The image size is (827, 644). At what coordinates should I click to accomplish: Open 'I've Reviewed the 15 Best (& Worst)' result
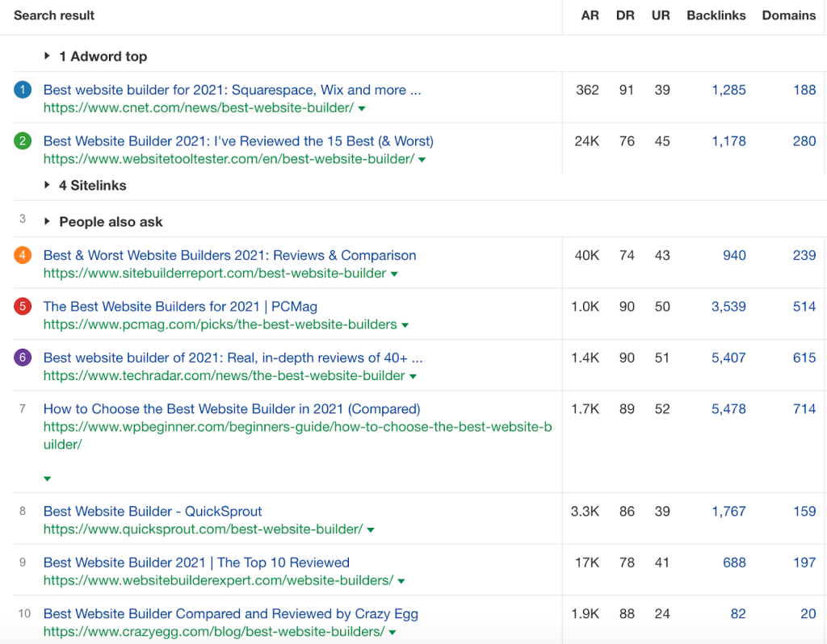(238, 140)
